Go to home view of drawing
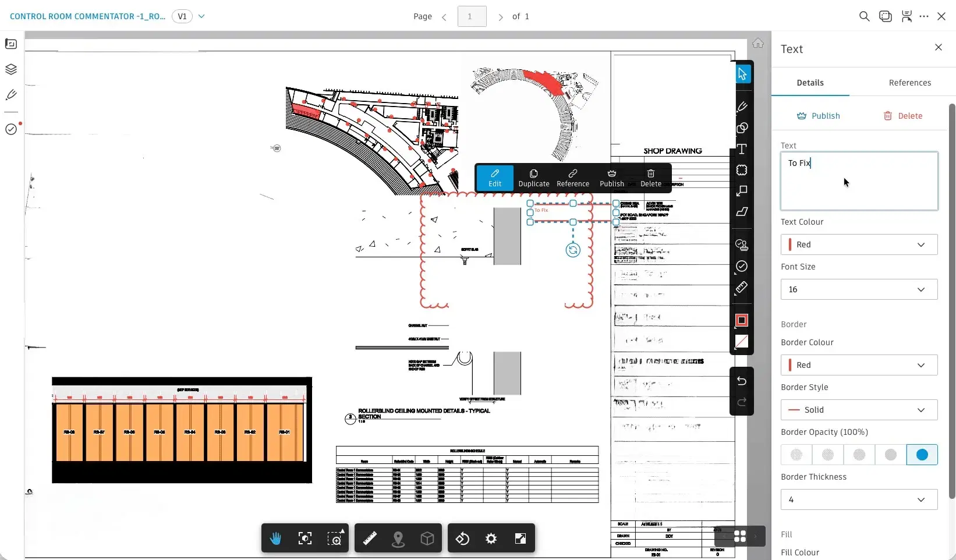 758,43
